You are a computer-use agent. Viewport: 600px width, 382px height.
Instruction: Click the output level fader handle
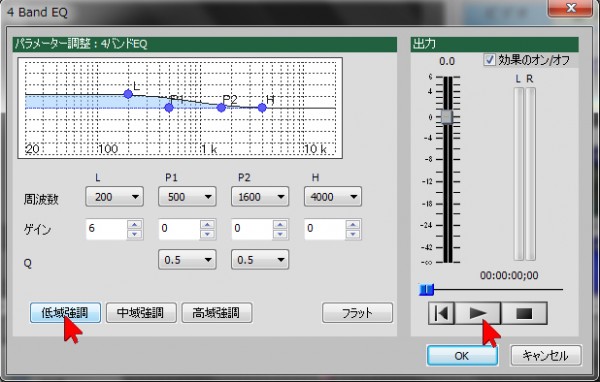coord(447,117)
